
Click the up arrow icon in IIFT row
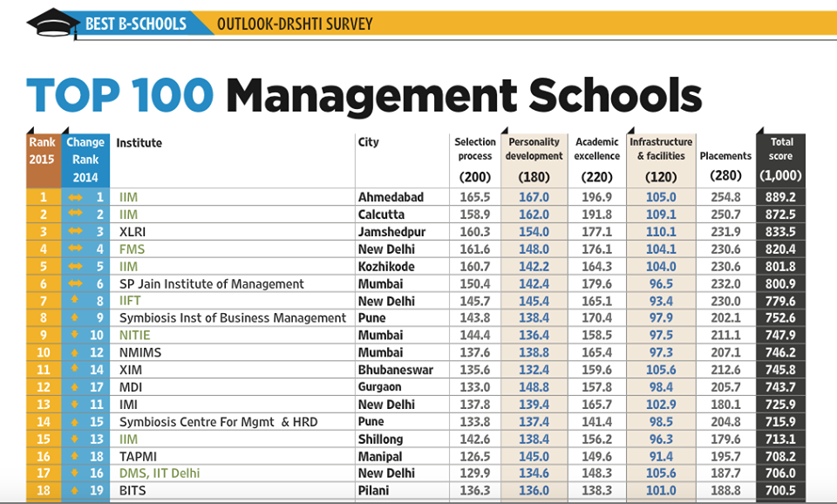[75, 300]
